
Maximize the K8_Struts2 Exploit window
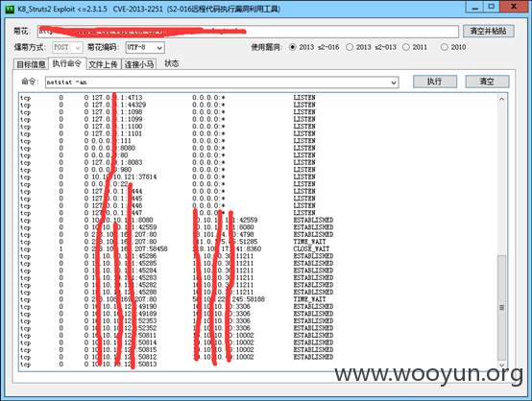pyautogui.click(x=492, y=7)
